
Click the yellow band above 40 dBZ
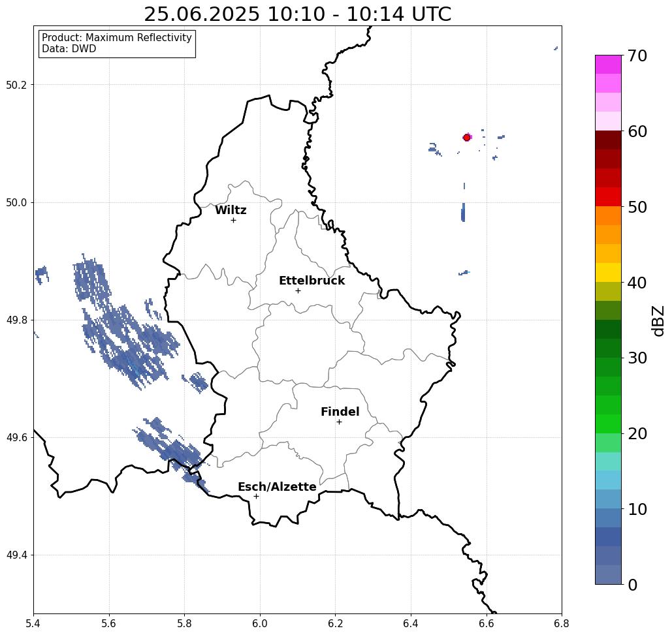click(x=608, y=272)
